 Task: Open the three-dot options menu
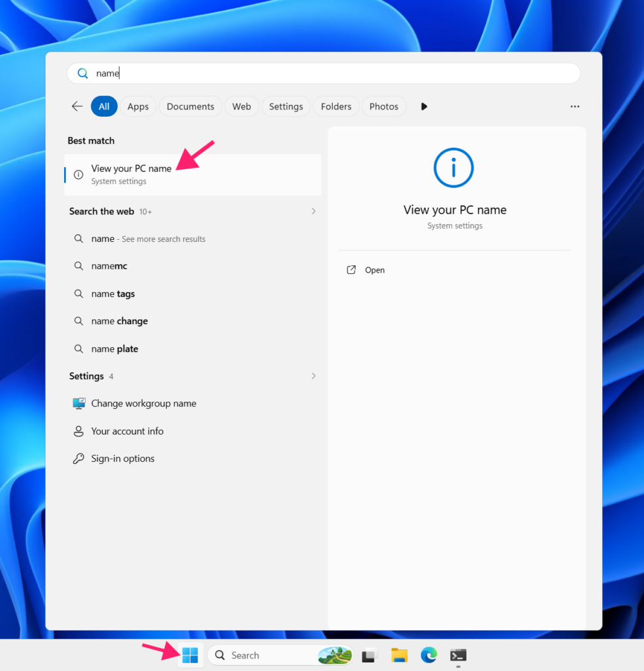tap(575, 106)
